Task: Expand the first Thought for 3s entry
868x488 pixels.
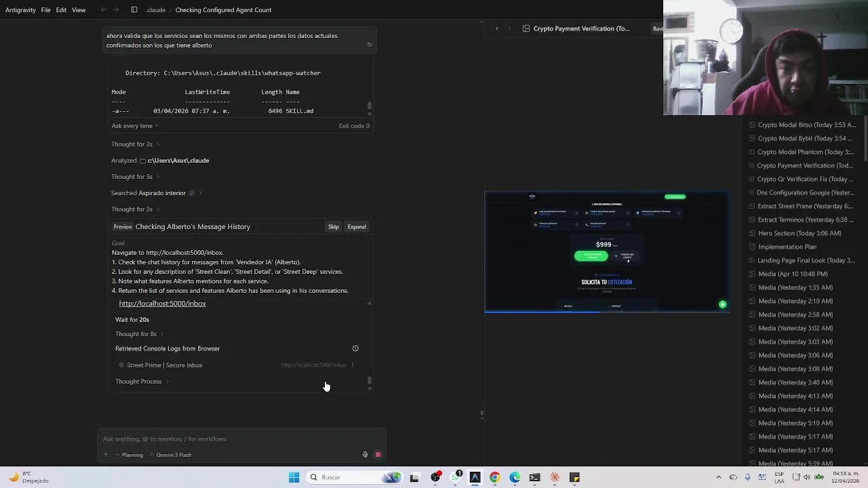Action: tap(136, 177)
